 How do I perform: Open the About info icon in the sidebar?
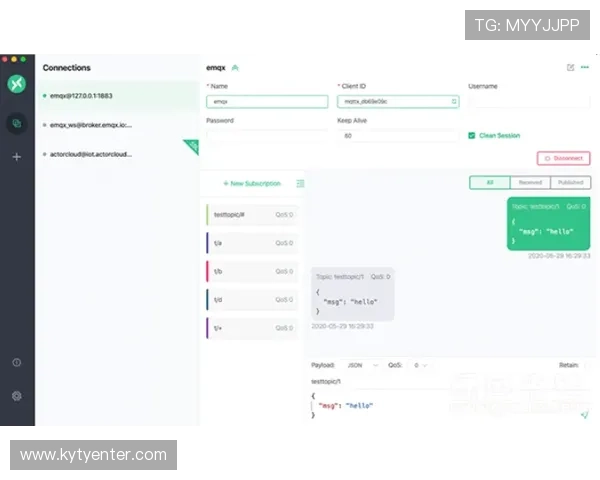(x=16, y=363)
